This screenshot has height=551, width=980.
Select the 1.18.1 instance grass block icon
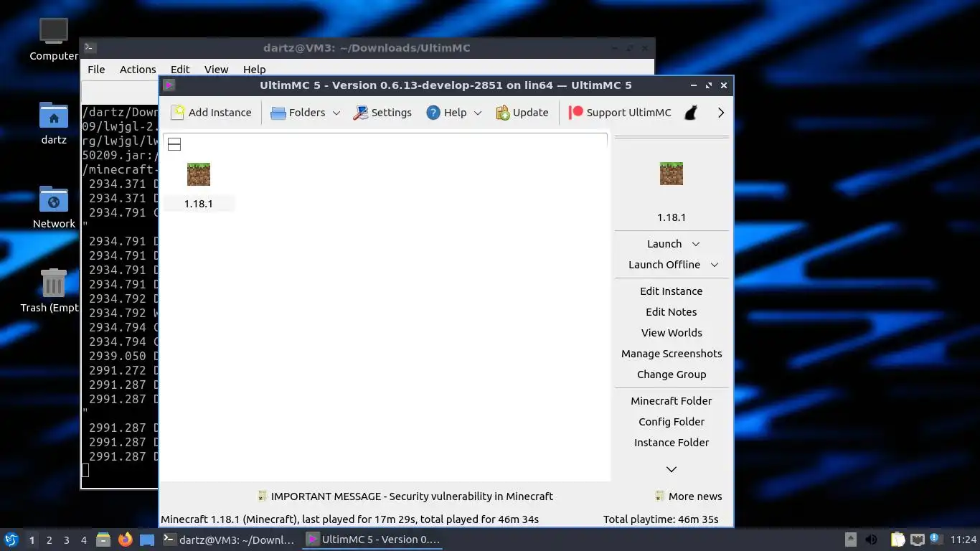coord(199,174)
